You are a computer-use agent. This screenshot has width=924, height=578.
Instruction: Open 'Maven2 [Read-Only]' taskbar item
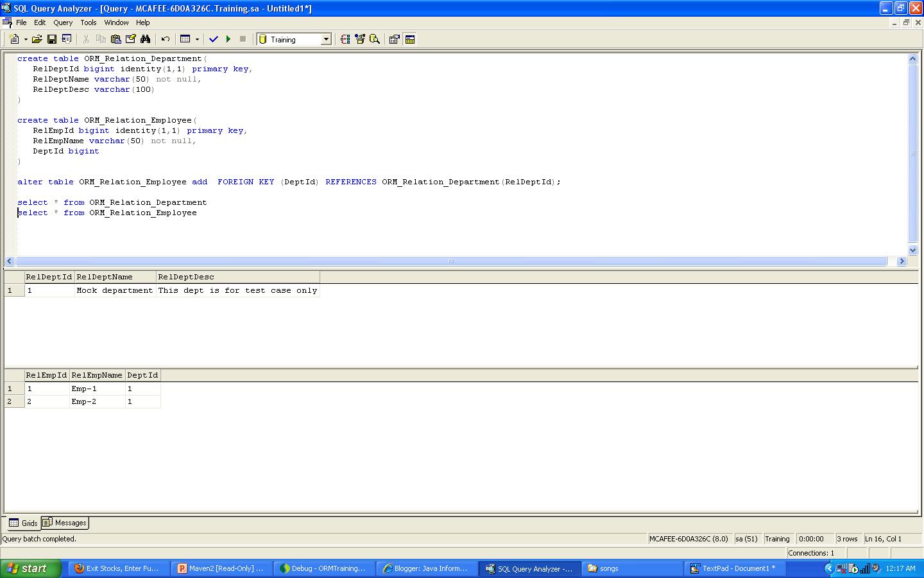(x=221, y=568)
